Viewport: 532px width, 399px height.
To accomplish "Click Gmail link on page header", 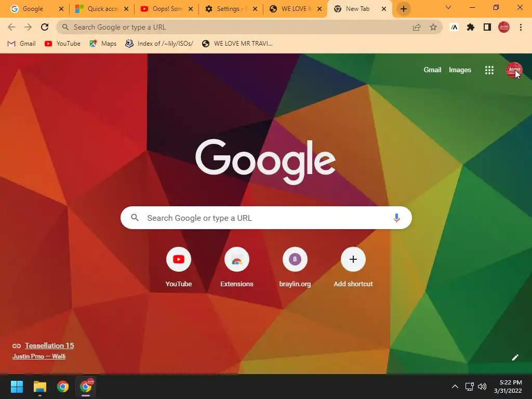I will pos(432,70).
